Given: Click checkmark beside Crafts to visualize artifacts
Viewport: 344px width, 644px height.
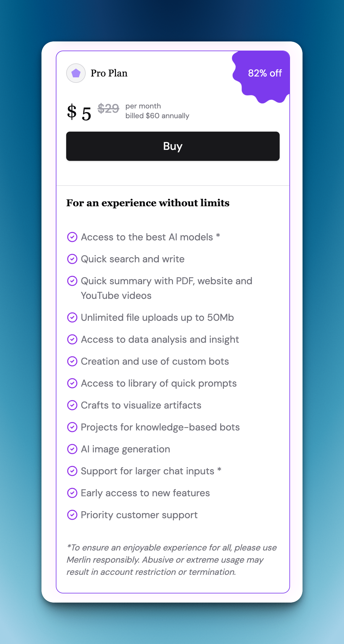Looking at the screenshot, I should click(72, 405).
